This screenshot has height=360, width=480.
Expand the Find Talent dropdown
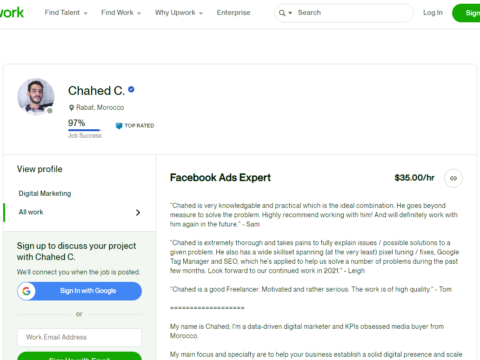[66, 13]
